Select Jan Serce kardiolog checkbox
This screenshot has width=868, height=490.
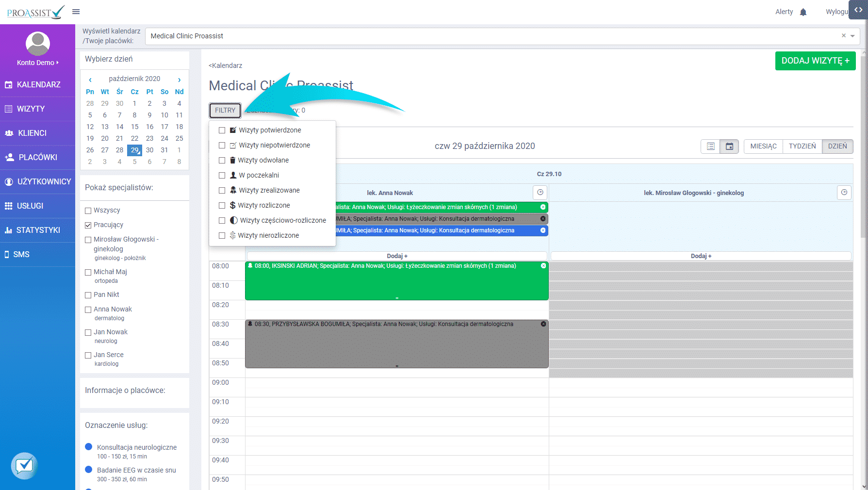[x=88, y=355]
